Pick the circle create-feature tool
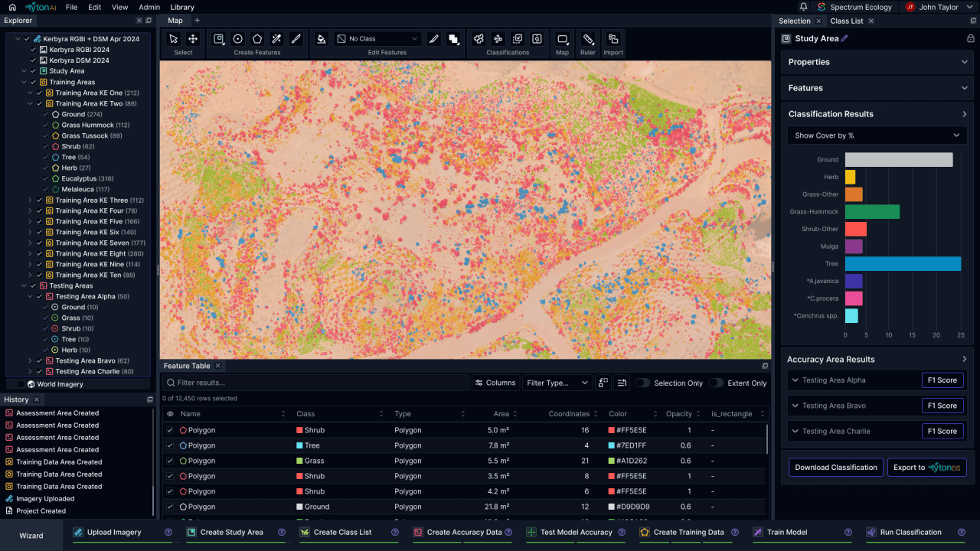The width and height of the screenshot is (980, 551). tap(238, 39)
